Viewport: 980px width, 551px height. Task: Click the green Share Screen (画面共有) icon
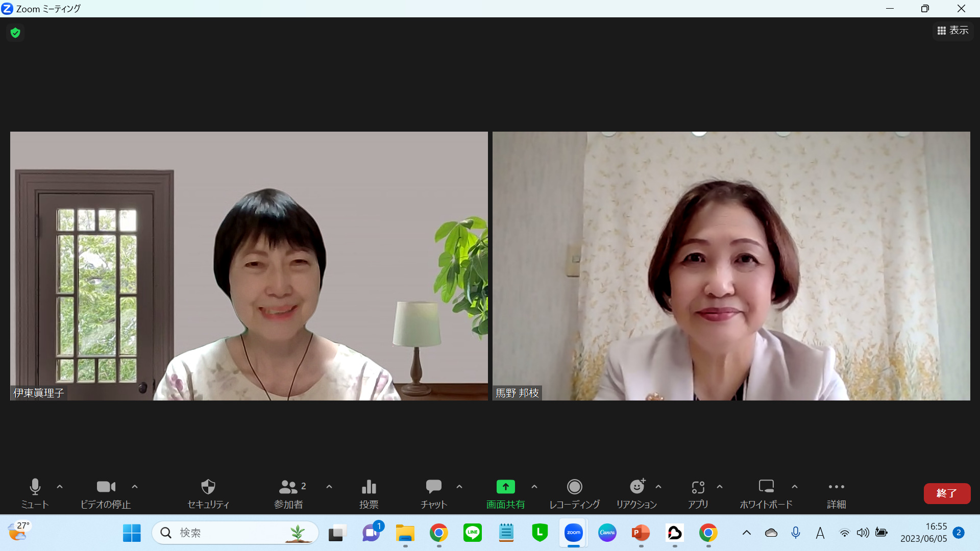click(505, 487)
